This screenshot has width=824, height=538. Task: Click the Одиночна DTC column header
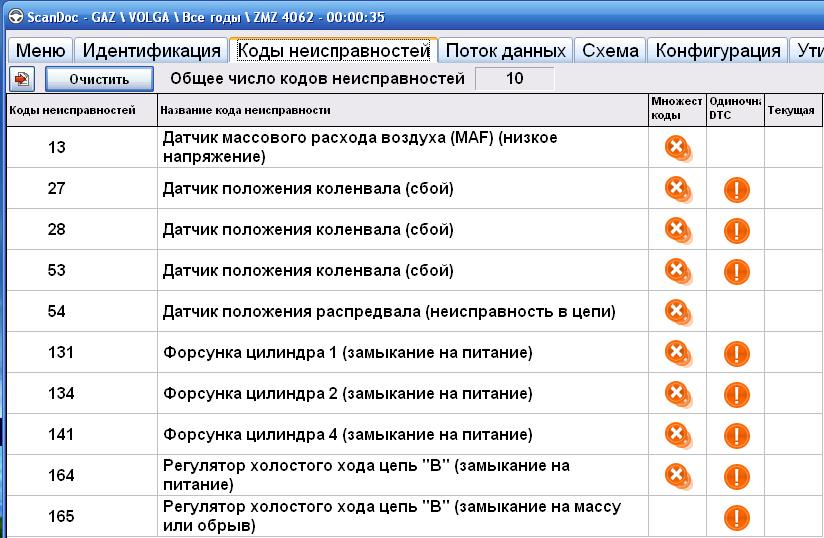[735, 110]
